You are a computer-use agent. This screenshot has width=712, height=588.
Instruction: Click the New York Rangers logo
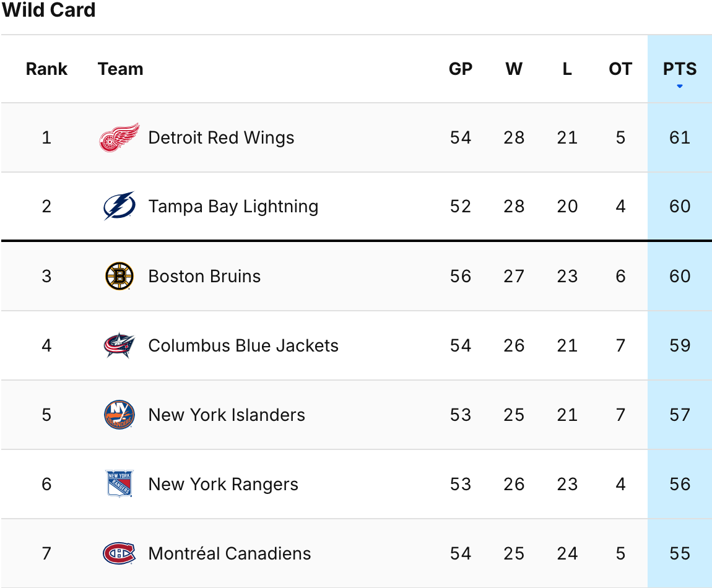(x=119, y=484)
